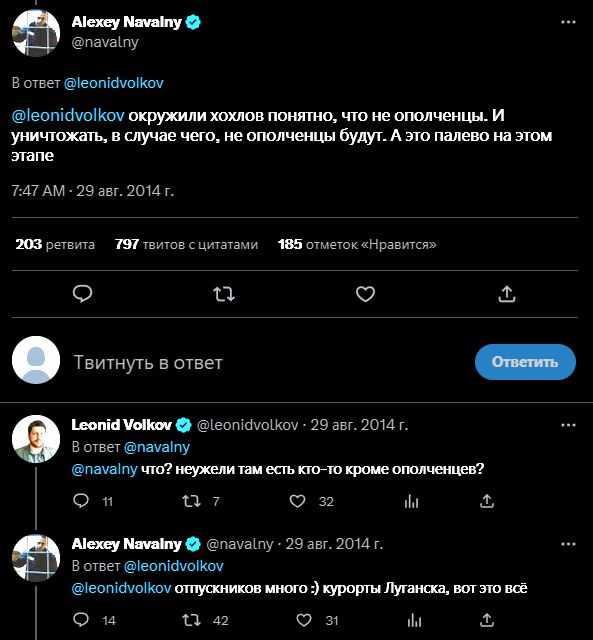This screenshot has width=593, height=640.
Task: Open @leonidvolkov link in В ответ line
Action: (x=113, y=83)
